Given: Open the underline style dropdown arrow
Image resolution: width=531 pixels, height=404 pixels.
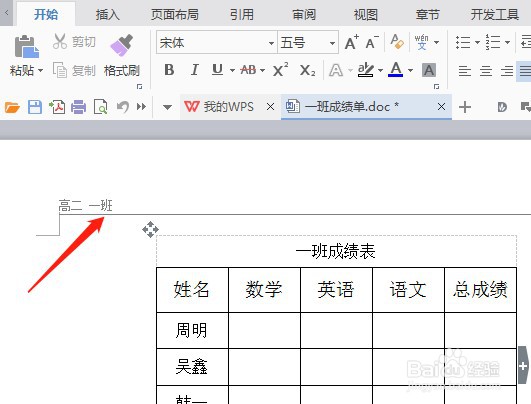Looking at the screenshot, I should [x=232, y=70].
